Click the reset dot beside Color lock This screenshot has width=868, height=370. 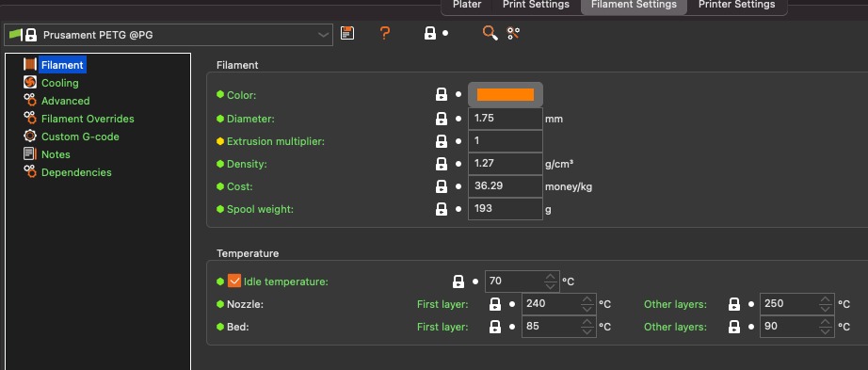(x=458, y=95)
